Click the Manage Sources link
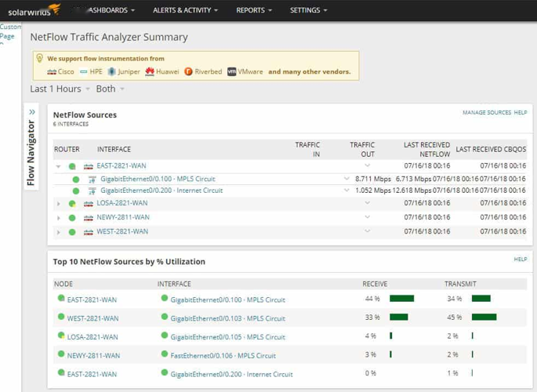Viewport: 537px width, 392px height. [486, 113]
